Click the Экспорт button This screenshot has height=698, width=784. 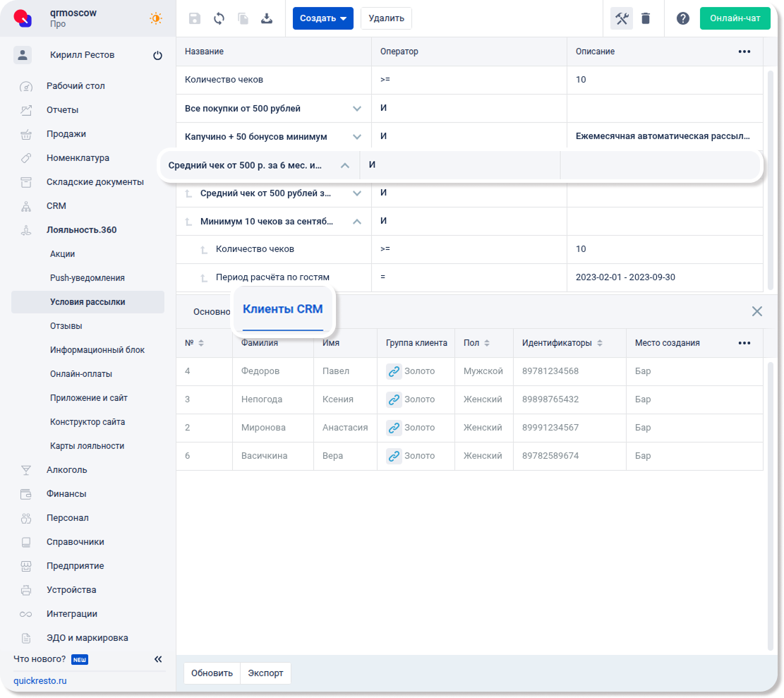pyautogui.click(x=265, y=673)
